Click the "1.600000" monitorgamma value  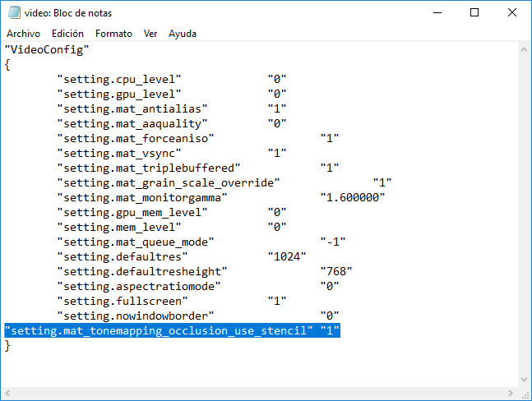tap(353, 197)
